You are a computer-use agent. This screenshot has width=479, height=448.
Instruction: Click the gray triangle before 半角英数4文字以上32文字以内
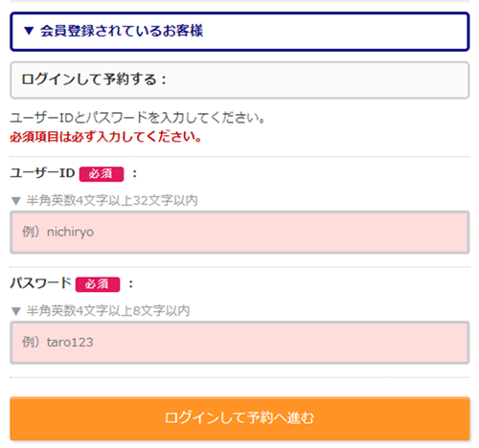click(15, 201)
